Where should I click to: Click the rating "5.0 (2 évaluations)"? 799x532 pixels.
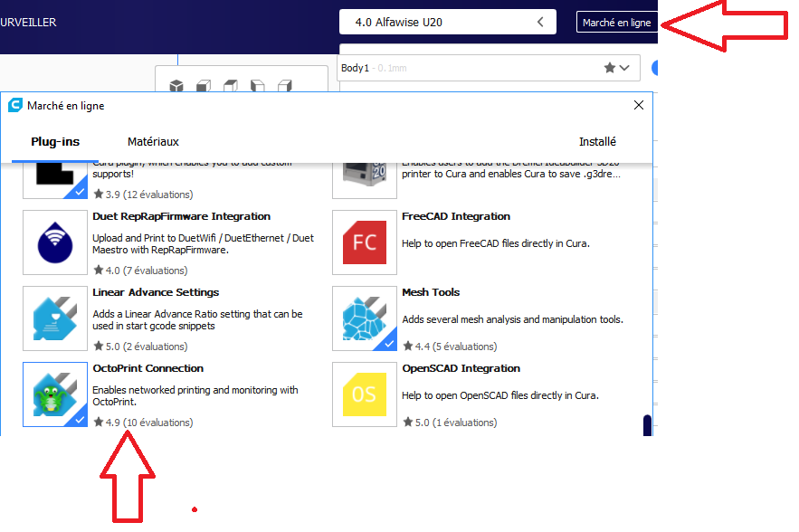(140, 346)
